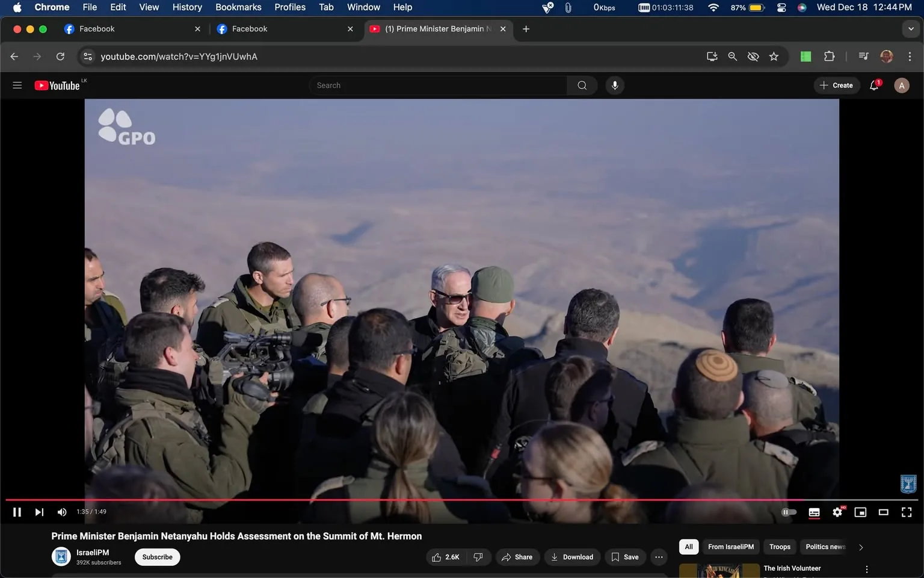The image size is (924, 578).
Task: Open the playback settings gear
Action: 837,512
